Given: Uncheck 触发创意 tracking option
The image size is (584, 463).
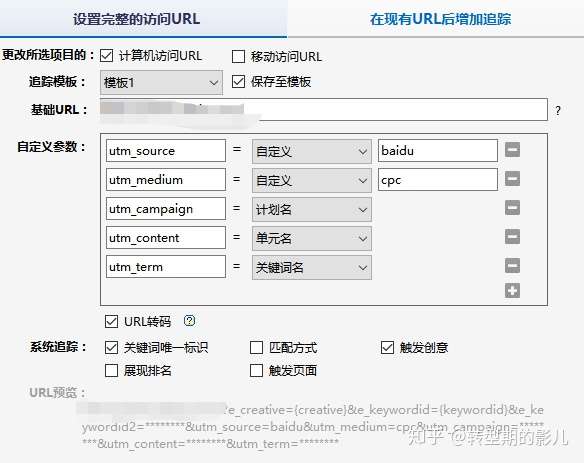Looking at the screenshot, I should [x=387, y=348].
